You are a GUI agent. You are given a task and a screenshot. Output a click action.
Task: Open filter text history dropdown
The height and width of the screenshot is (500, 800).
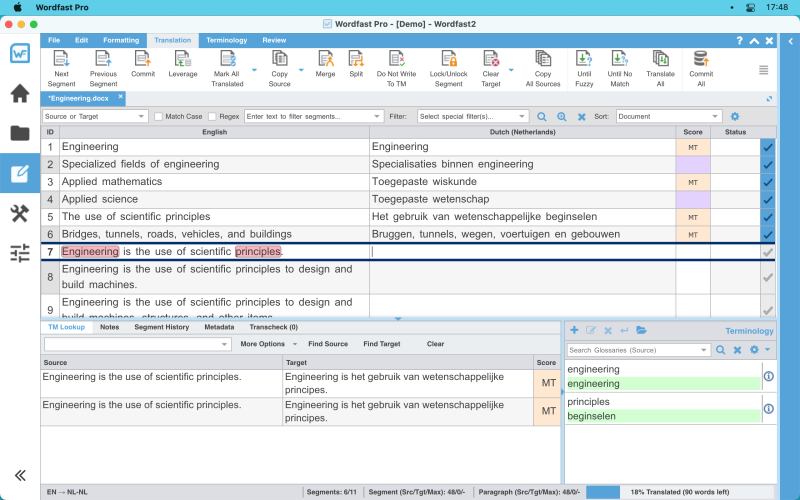[x=377, y=116]
